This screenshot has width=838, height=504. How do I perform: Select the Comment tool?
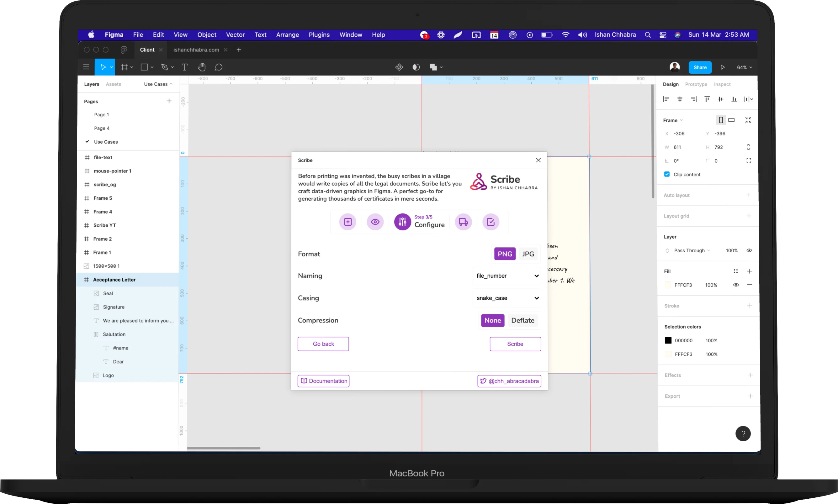click(x=219, y=67)
